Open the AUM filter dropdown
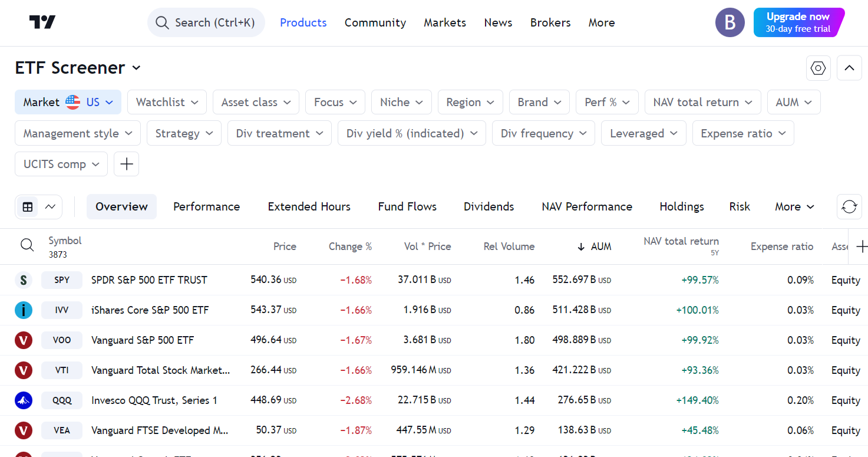Viewport: 868px width, 457px height. pos(794,102)
